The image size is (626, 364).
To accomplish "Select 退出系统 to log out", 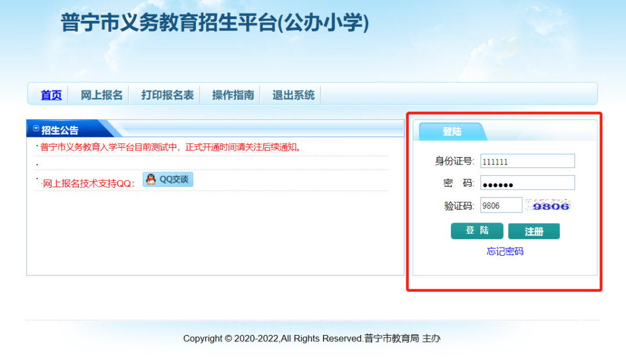I will (293, 95).
